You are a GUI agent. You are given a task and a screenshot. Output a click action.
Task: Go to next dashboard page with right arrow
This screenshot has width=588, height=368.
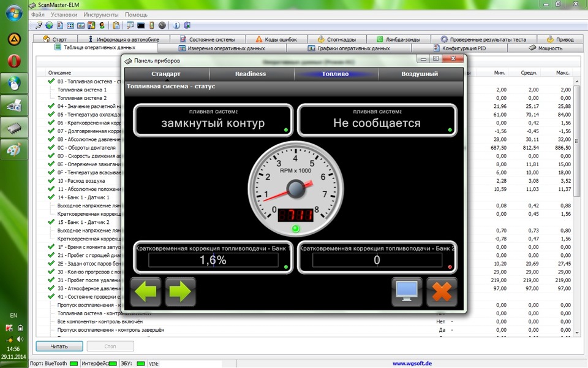(180, 292)
